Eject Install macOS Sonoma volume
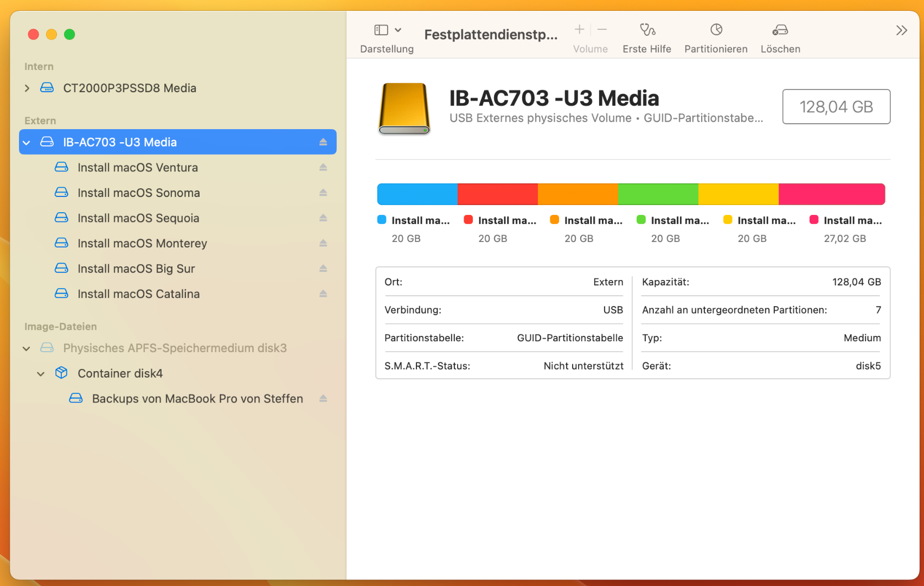Viewport: 924px width, 586px height. [x=323, y=193]
